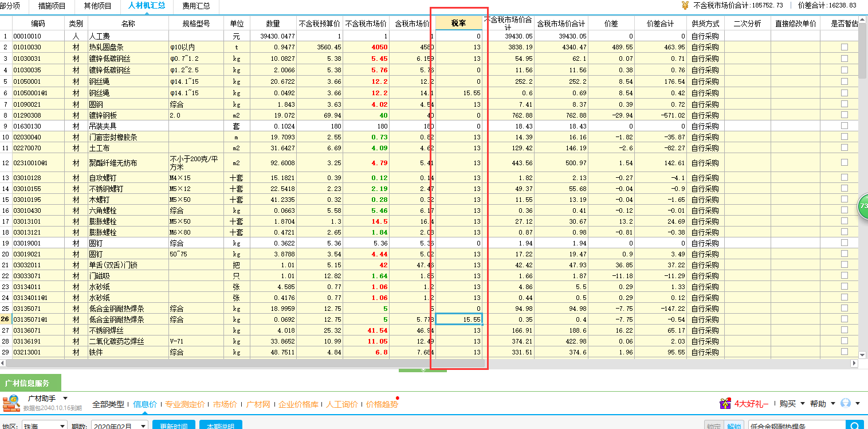Select 单舌(双舌)门锁 name cell

pos(127,265)
